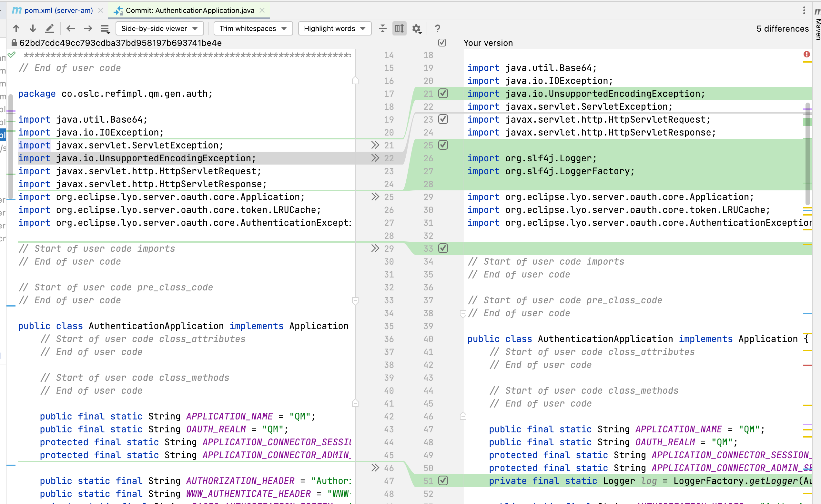Enable the checkbox next to Your version
Screen dimensions: 821x504
[x=443, y=43]
